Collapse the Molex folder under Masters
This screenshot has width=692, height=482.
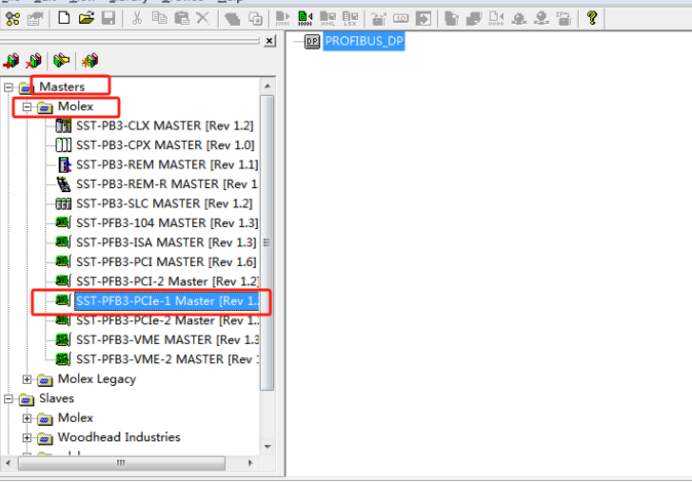(x=27, y=107)
